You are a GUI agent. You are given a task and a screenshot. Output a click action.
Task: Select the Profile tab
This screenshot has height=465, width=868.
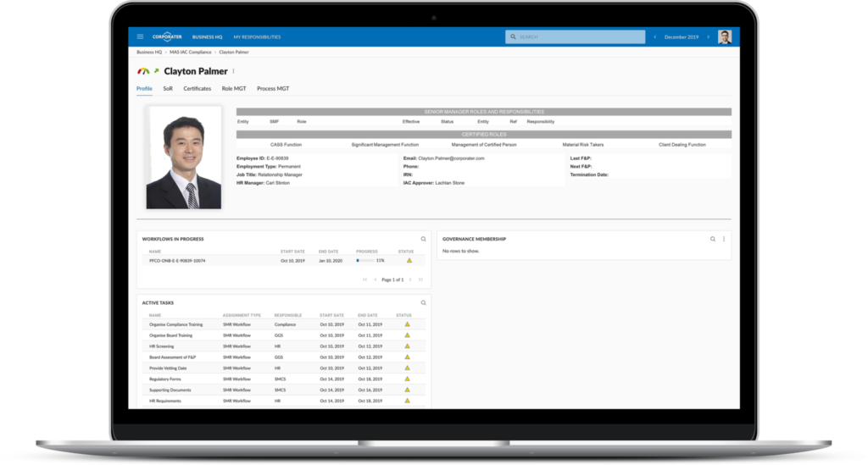click(144, 88)
